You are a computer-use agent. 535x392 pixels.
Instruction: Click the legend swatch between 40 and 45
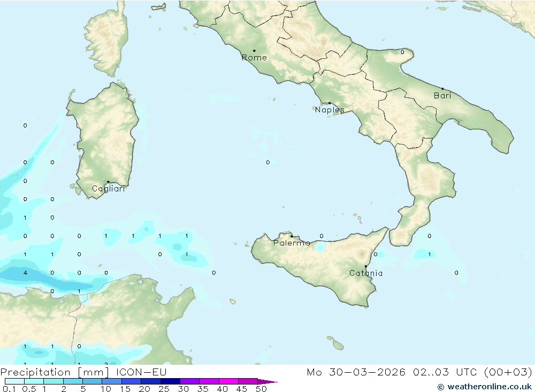point(228,381)
